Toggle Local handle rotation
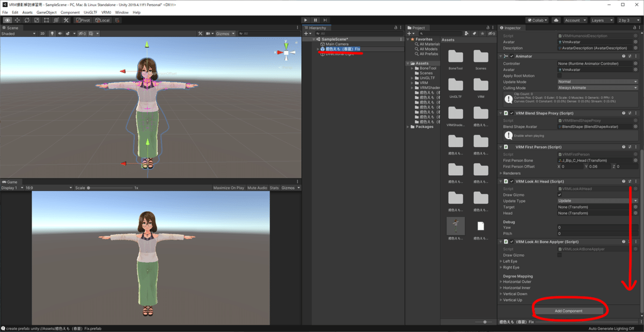Screen dimensions: 644x332 (x=102, y=20)
